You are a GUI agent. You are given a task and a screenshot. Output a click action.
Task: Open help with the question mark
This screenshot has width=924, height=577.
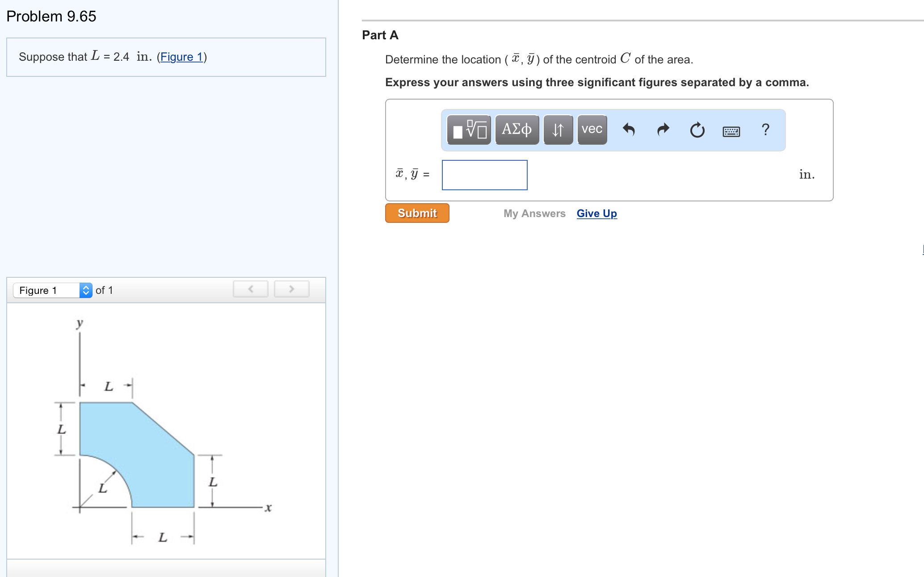[765, 130]
